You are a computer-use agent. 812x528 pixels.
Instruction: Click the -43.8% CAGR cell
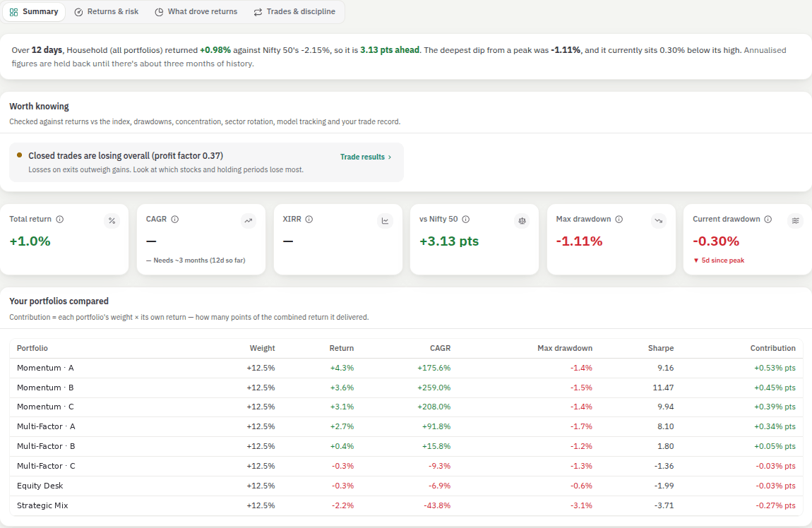pos(437,505)
